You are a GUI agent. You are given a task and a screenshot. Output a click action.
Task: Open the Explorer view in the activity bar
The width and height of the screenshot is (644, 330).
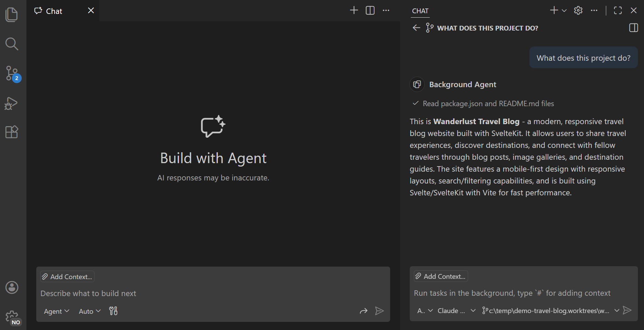[x=12, y=14]
